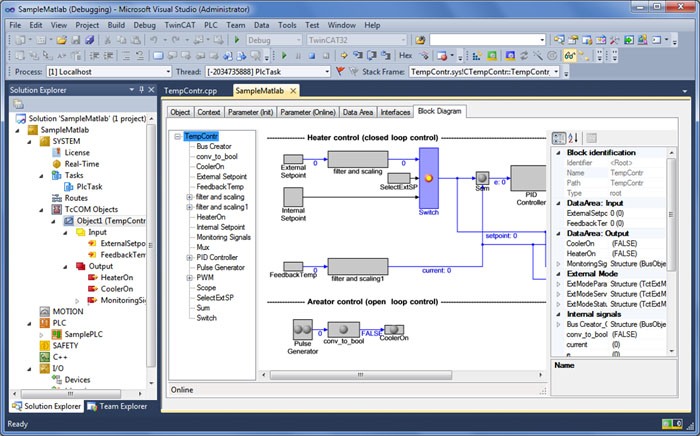700x436 pixels.
Task: Open the Process Localhost dropdown
Action: point(168,71)
